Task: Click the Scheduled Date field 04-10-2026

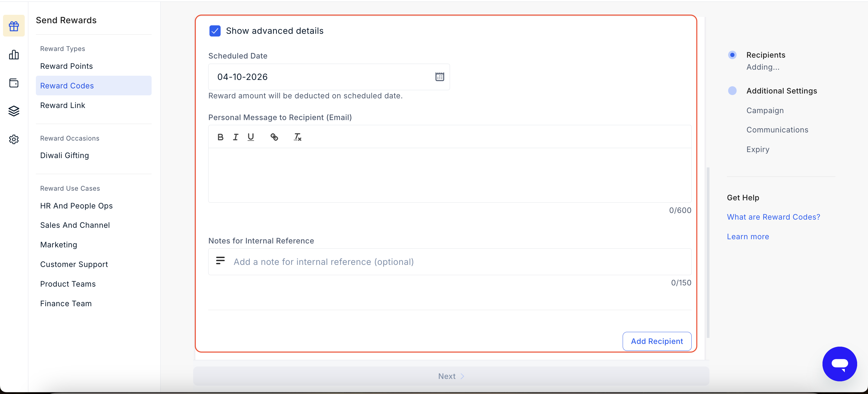Action: pyautogui.click(x=329, y=77)
